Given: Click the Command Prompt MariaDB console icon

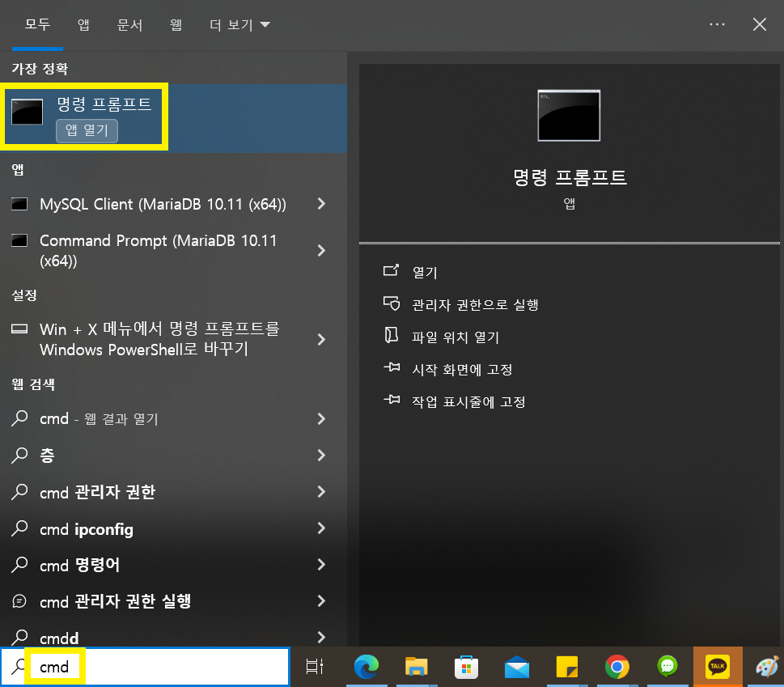Looking at the screenshot, I should (19, 240).
